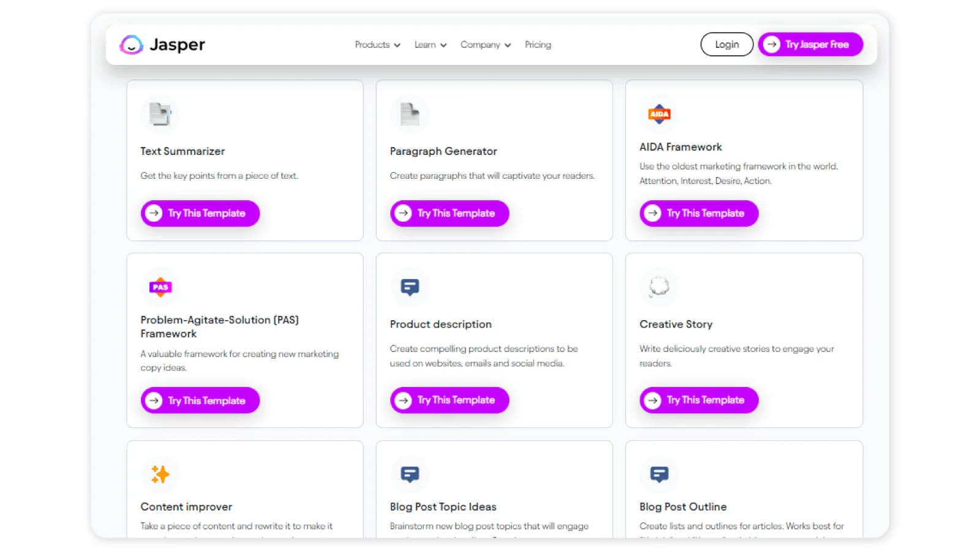The height and width of the screenshot is (551, 980).
Task: Click 'Create paragraphs that will captivate your readers.'
Action: 492,176
